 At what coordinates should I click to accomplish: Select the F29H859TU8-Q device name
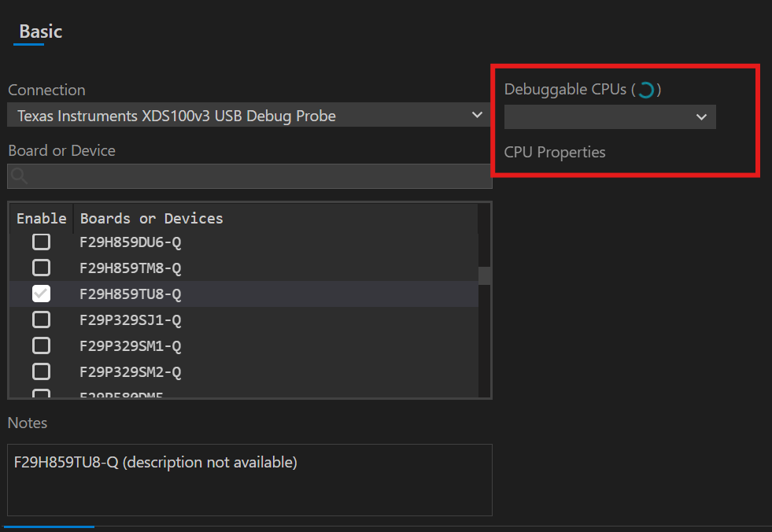coord(131,294)
